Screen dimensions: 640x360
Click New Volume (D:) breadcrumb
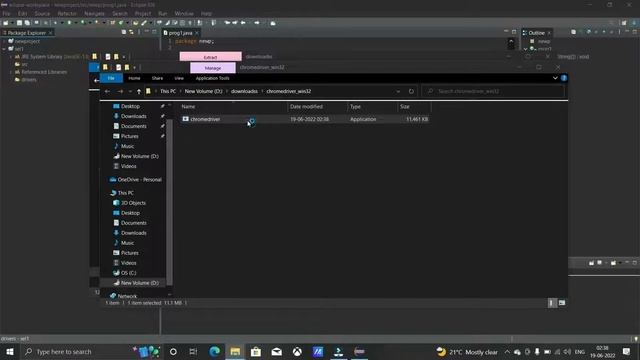click(203, 91)
